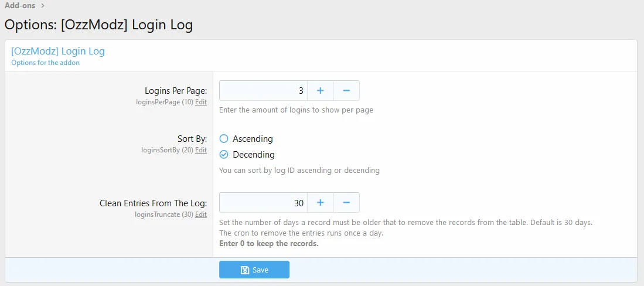
Task: Select the Decending sort option
Action: tap(224, 155)
